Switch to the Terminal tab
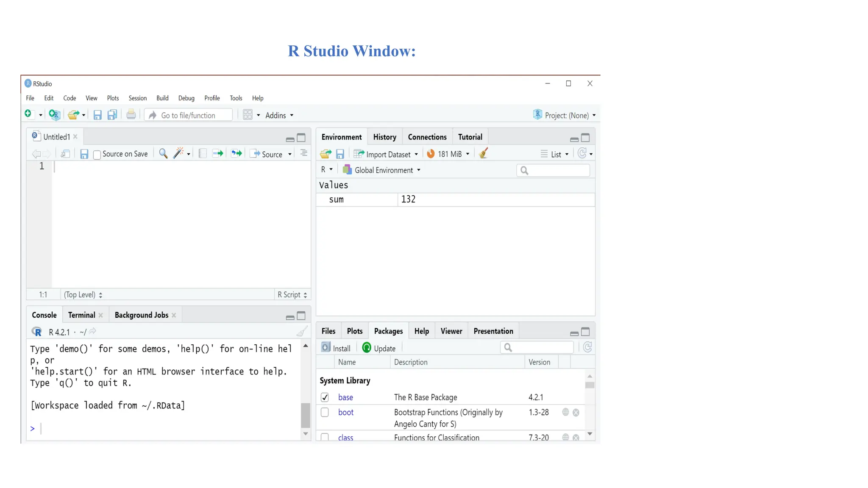868x488 pixels. pos(81,315)
